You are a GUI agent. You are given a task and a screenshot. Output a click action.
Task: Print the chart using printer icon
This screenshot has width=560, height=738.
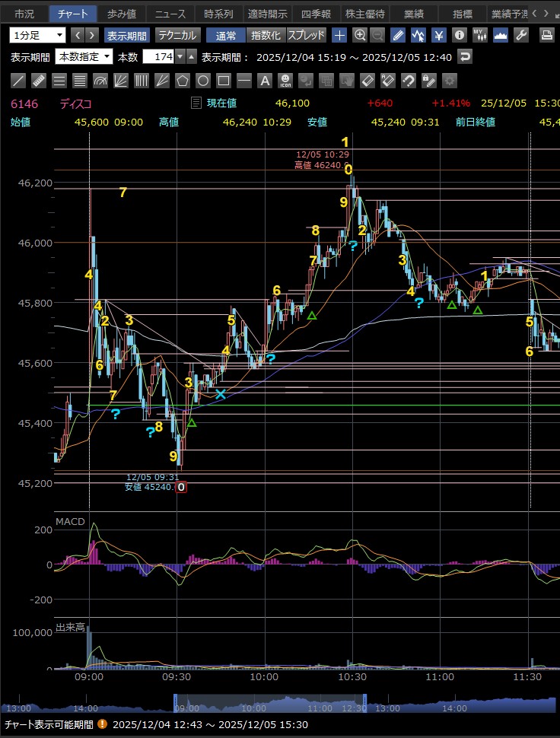(546, 35)
